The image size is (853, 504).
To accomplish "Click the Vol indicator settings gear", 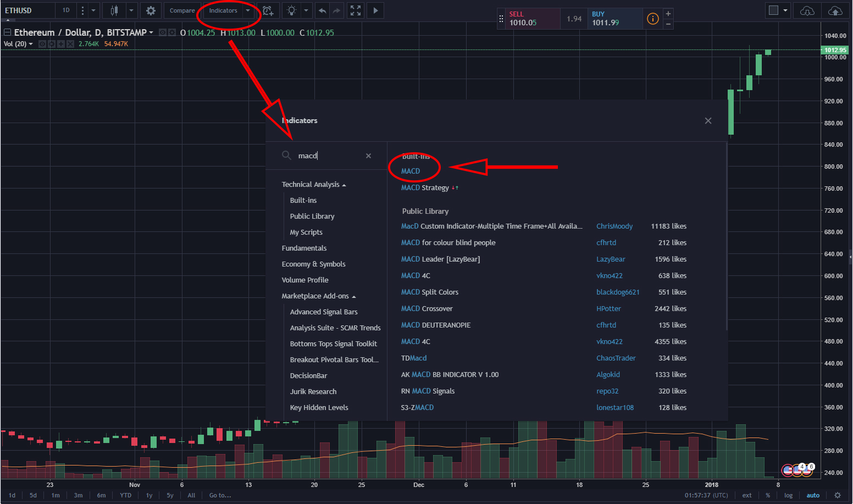I will click(52, 44).
